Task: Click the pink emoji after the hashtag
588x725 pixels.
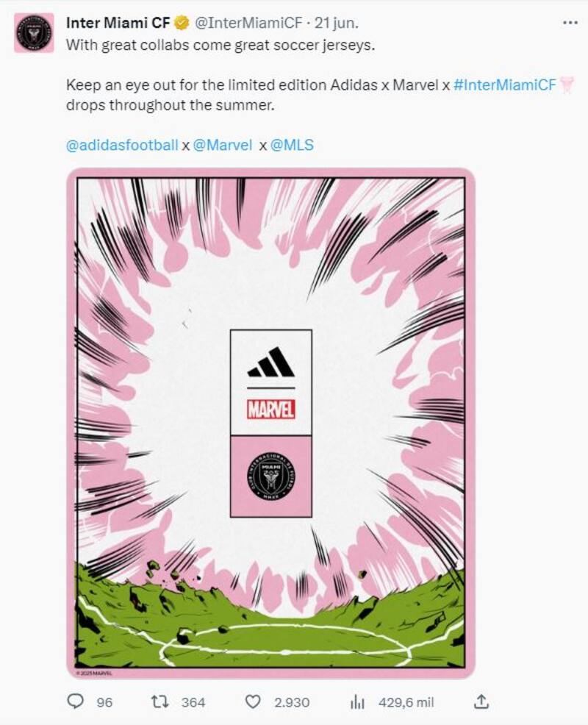Action: 567,85
